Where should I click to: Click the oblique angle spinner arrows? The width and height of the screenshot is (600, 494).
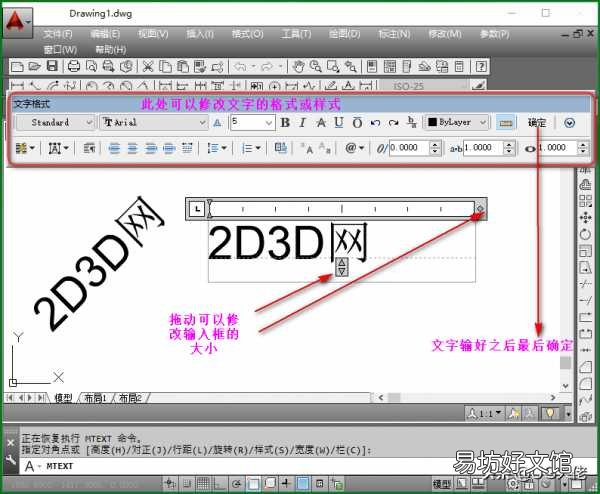coord(435,148)
